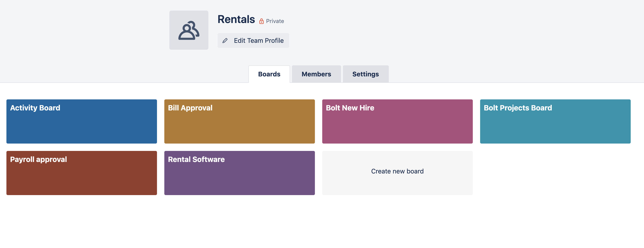The height and width of the screenshot is (248, 644).
Task: Select the Bolt New Hire board
Action: (397, 121)
